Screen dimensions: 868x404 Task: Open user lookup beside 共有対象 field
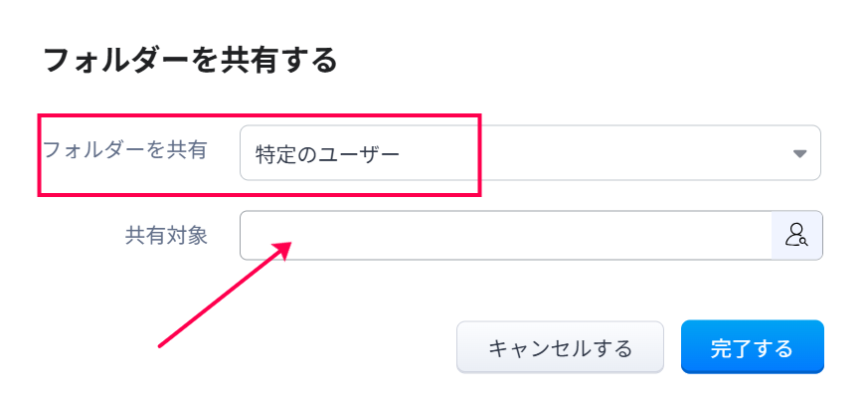[796, 235]
